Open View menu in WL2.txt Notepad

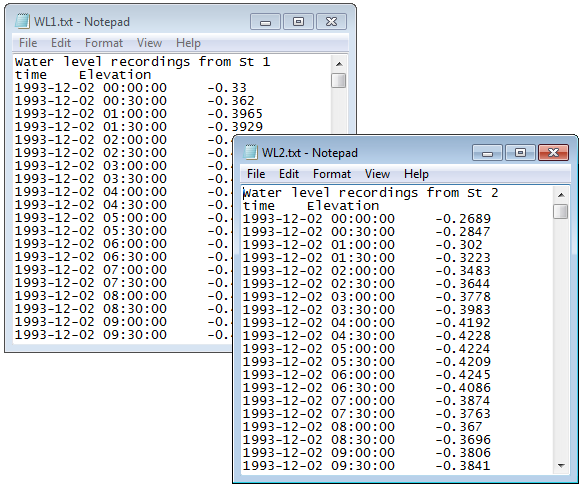pos(377,174)
